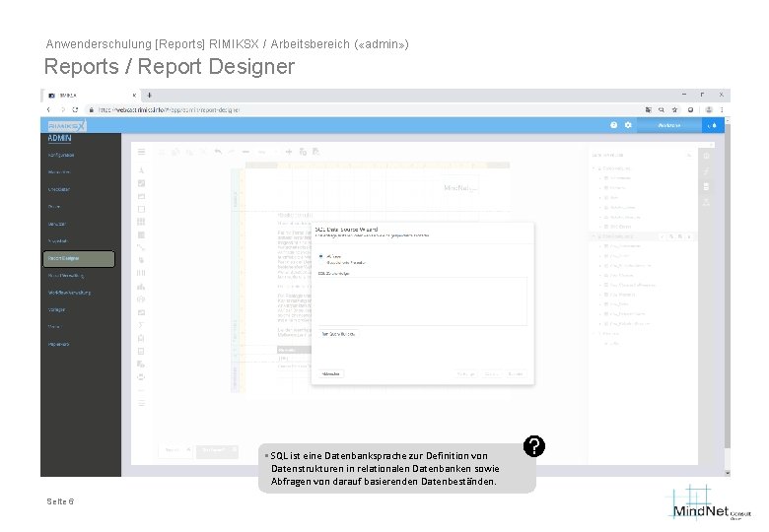
Task: Click the Previous button in wizard footer
Action: [465, 374]
